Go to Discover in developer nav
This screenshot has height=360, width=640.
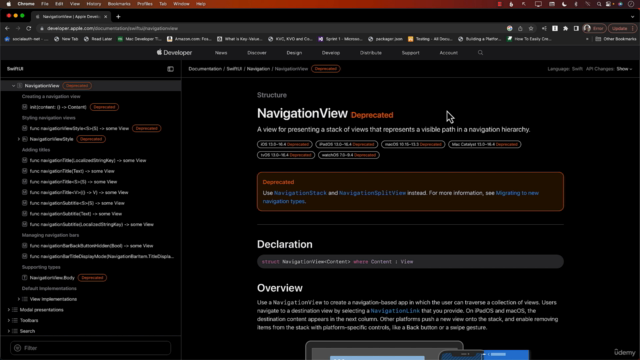[257, 53]
